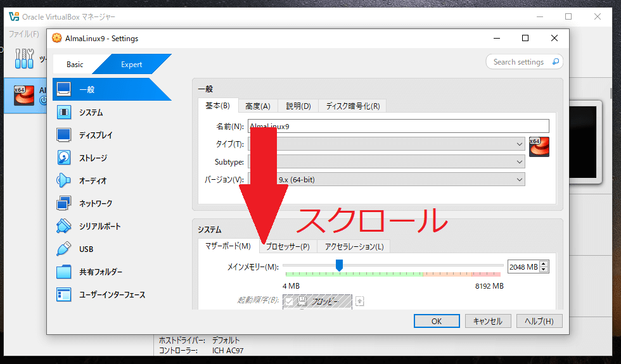Toggle the フロッピー boot order checkbox

pos(289,301)
